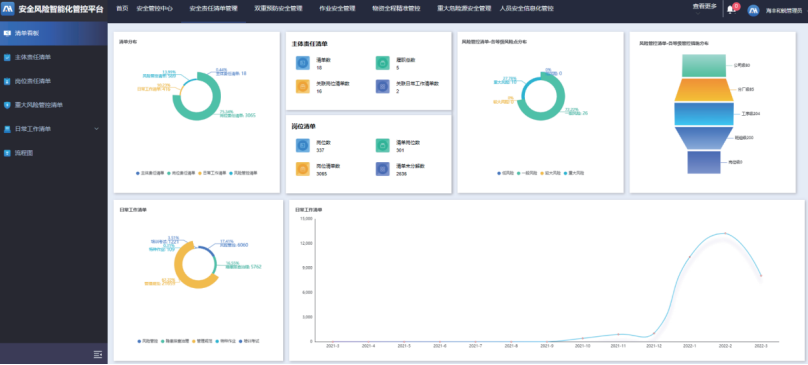Open the 主体责任清单 sidebar link

pyautogui.click(x=33, y=57)
